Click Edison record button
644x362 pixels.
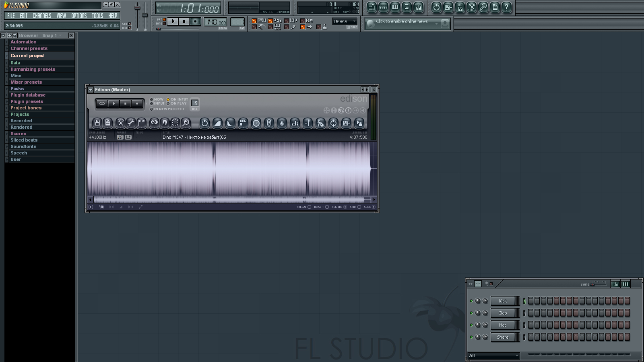coord(137,104)
